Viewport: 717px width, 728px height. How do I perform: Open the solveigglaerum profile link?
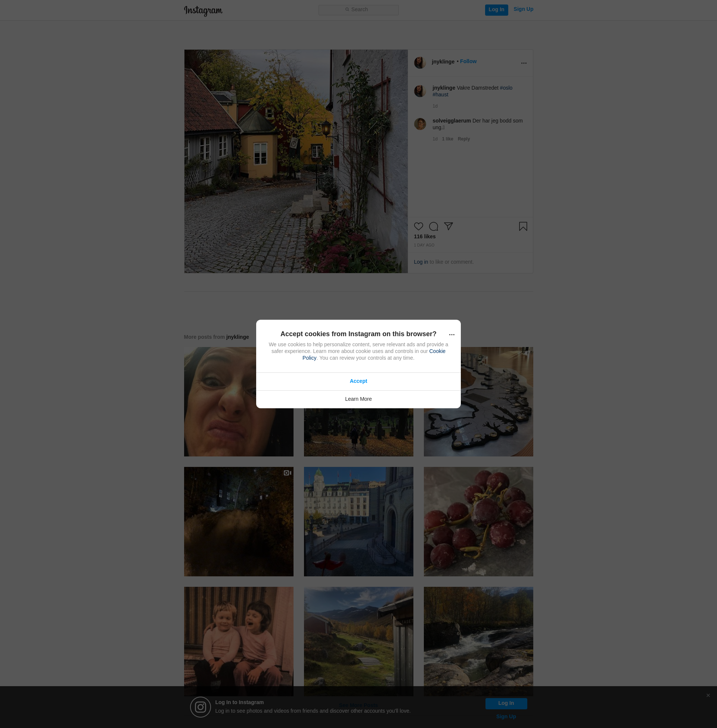pos(451,121)
